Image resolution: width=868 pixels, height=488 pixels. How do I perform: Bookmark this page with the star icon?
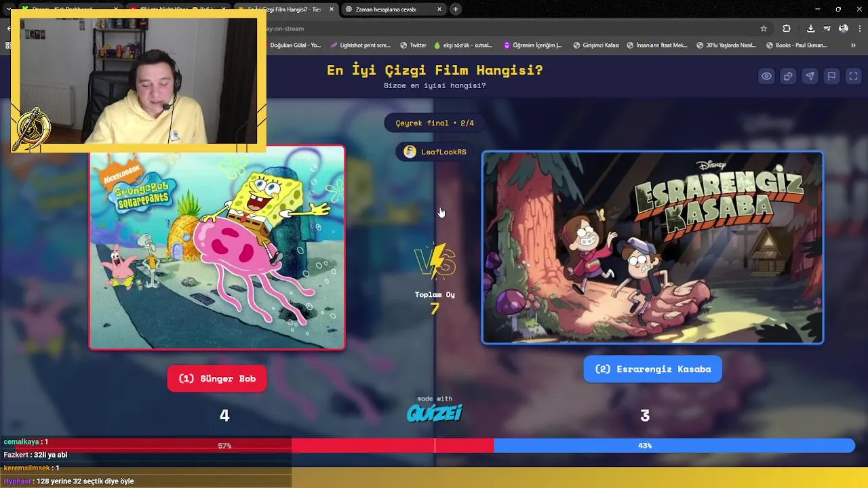coord(764,28)
